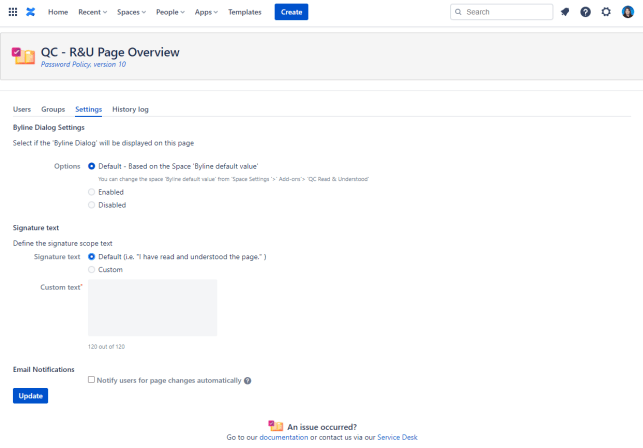Select the Enabled byline radio button
Viewport: 643px width, 448px height.
point(91,192)
